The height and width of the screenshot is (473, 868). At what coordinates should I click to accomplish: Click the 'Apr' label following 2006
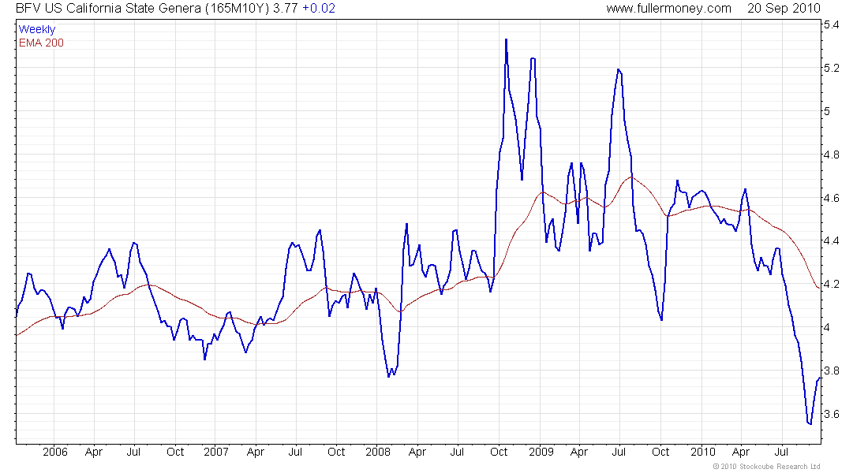pos(94,452)
